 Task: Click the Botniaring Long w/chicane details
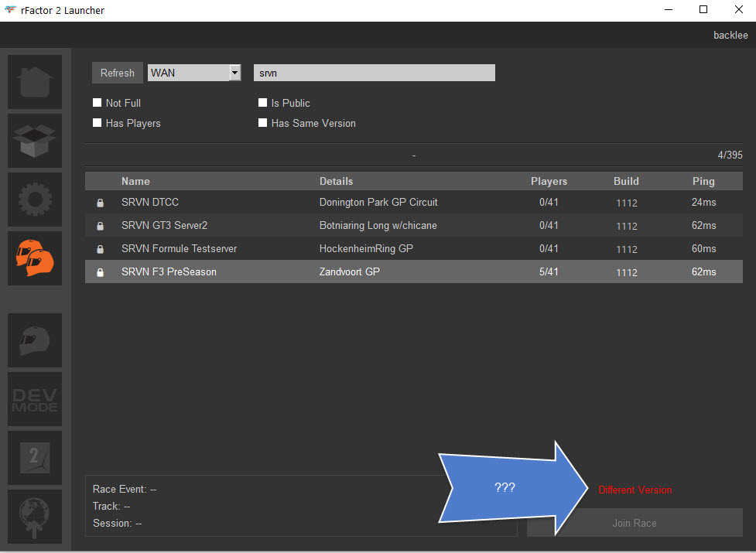click(x=378, y=225)
